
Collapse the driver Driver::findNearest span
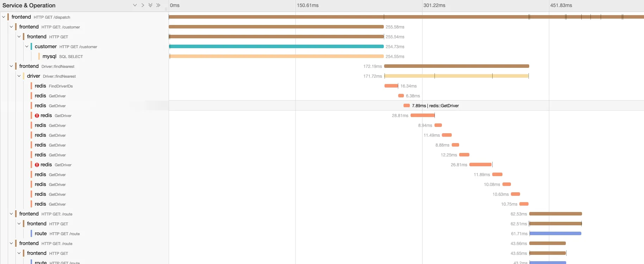click(19, 76)
